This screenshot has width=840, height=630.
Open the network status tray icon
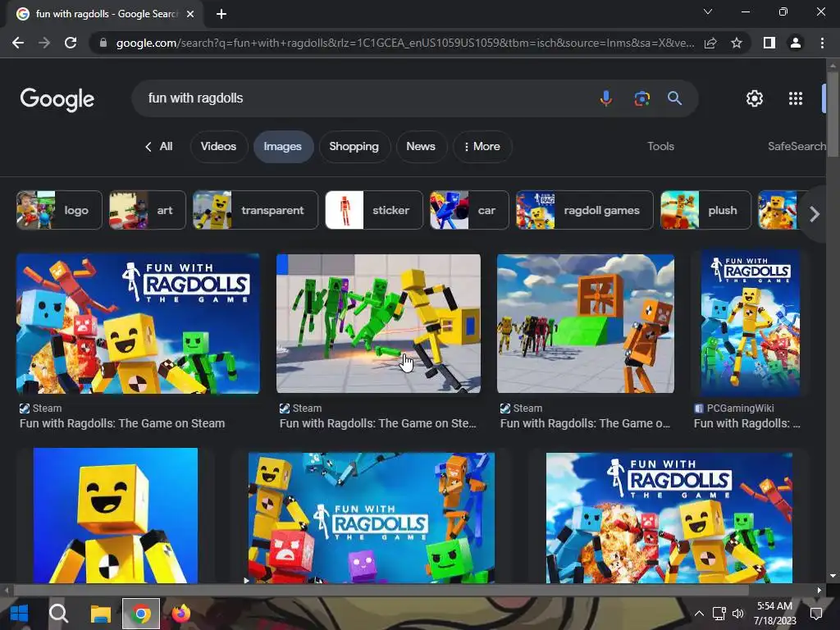[x=719, y=614]
